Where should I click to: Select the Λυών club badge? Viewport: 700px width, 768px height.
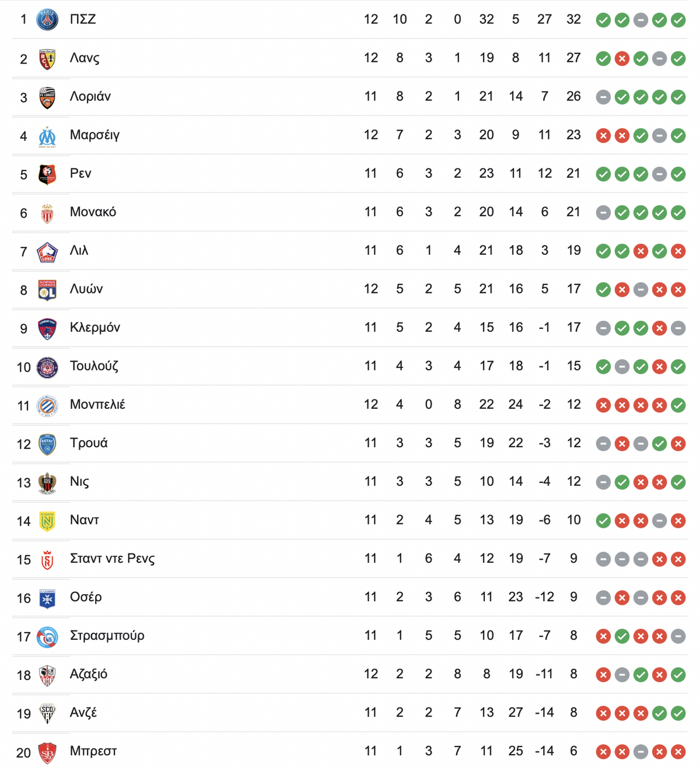pyautogui.click(x=47, y=289)
